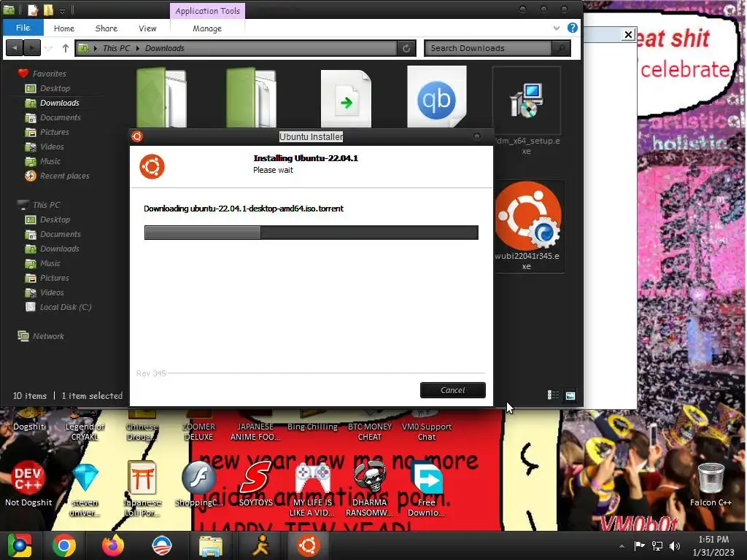Open Recent places in sidebar
This screenshot has height=560, width=747.
[57, 176]
